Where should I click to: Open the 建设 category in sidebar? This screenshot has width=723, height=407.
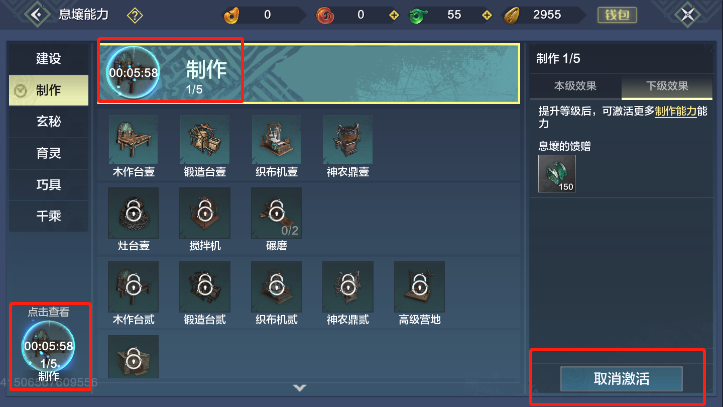[48, 59]
